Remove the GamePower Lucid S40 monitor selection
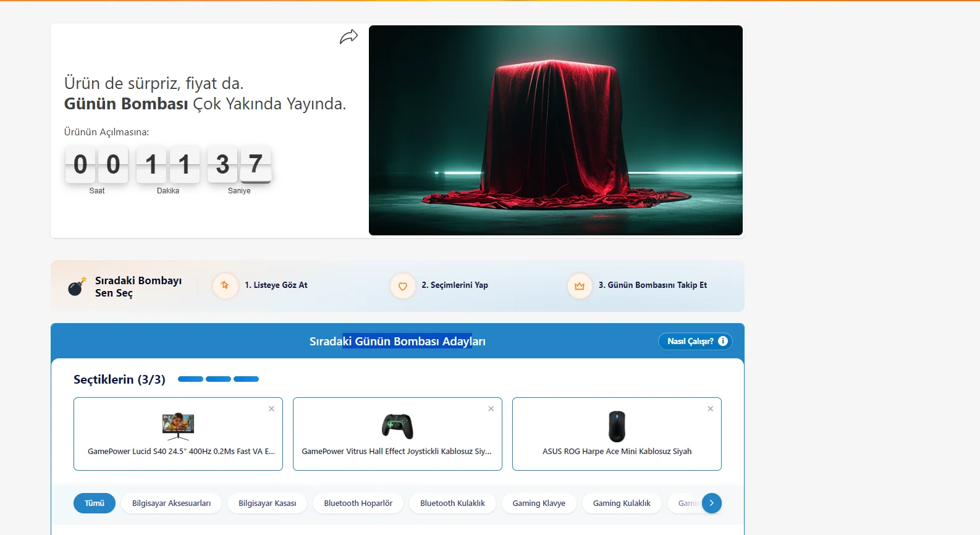Image resolution: width=980 pixels, height=535 pixels. 271,409
